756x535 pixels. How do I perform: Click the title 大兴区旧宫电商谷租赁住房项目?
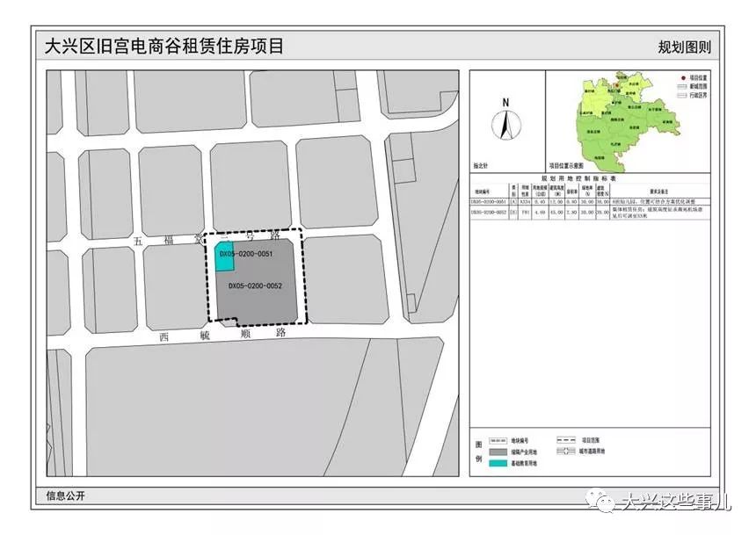point(164,47)
